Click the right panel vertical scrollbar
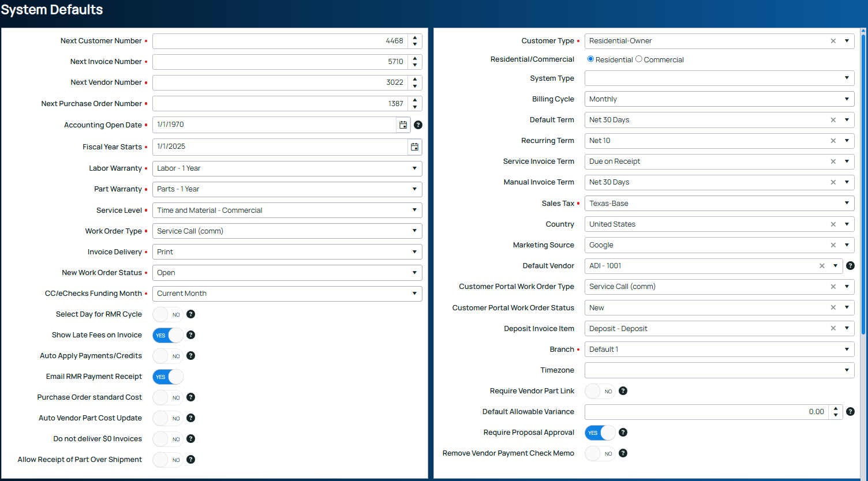Screen dimensions: 868x481 (x=863, y=185)
